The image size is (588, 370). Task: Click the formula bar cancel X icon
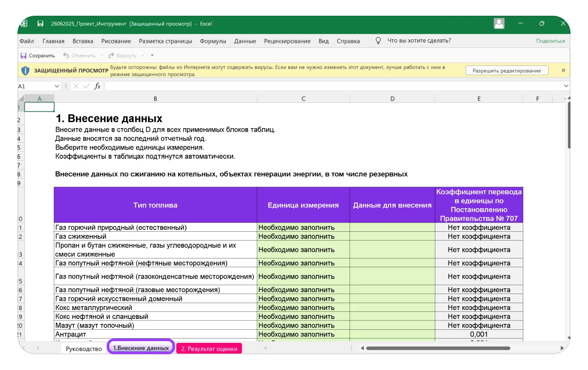point(76,86)
